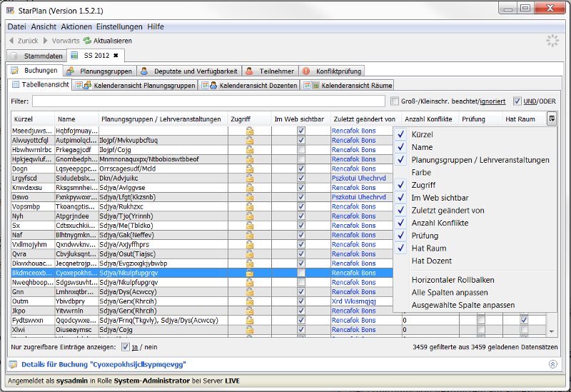Toggle Nur zugreifbare Einträge anzeigen checkbox
571x392 pixels.
(126, 347)
